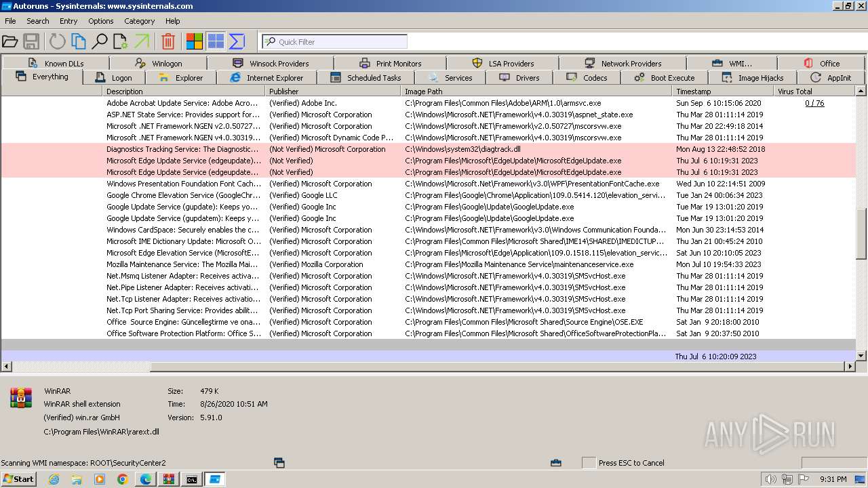The image size is (868, 488).
Task: Switch to the Scheduled Tasks tab
Action: (x=366, y=78)
